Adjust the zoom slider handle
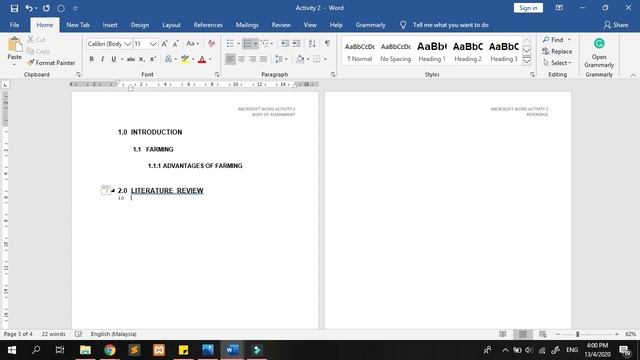This screenshot has height=360, width=640. pos(578,334)
